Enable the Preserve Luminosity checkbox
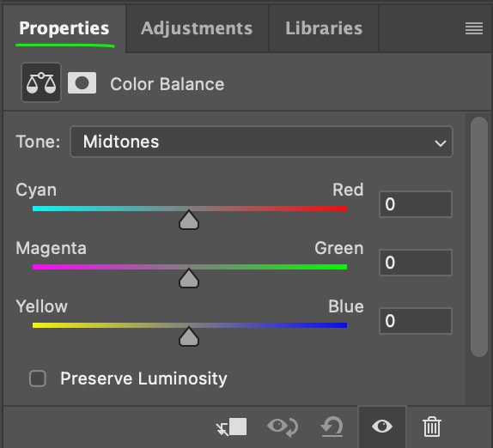 click(x=38, y=378)
